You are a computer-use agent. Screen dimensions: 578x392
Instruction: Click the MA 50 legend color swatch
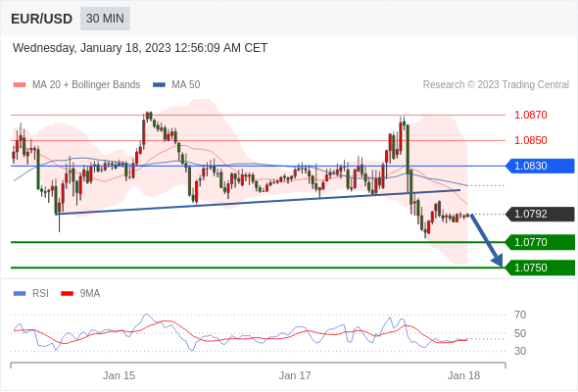point(159,85)
